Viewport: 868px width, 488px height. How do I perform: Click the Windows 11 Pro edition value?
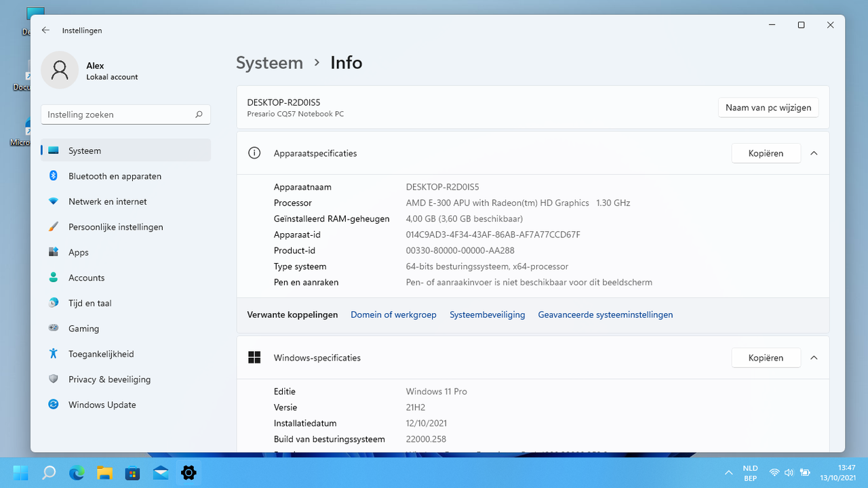point(436,391)
